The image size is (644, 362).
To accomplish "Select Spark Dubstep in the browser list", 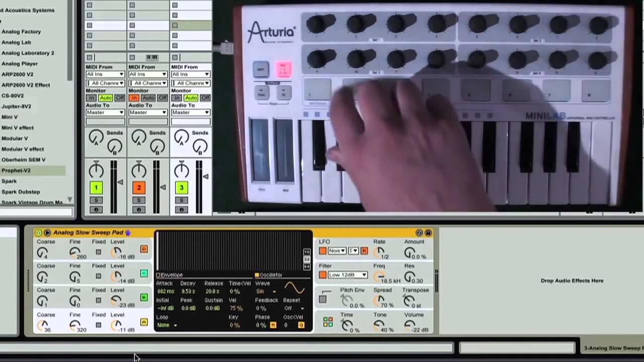I will tap(21, 192).
